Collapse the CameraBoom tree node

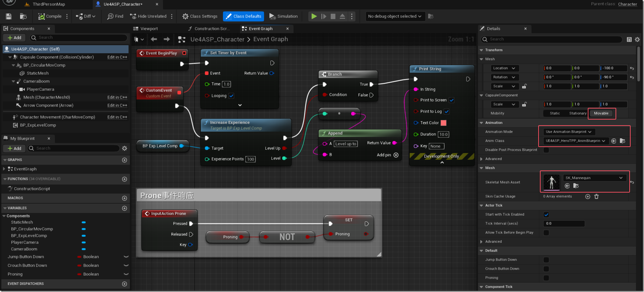13,81
